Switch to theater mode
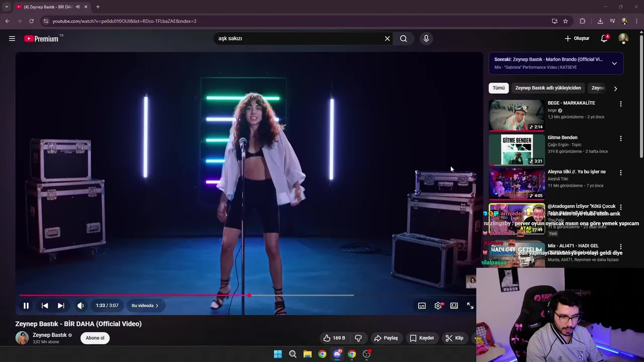Image resolution: width=644 pixels, height=362 pixels. pos(454,305)
